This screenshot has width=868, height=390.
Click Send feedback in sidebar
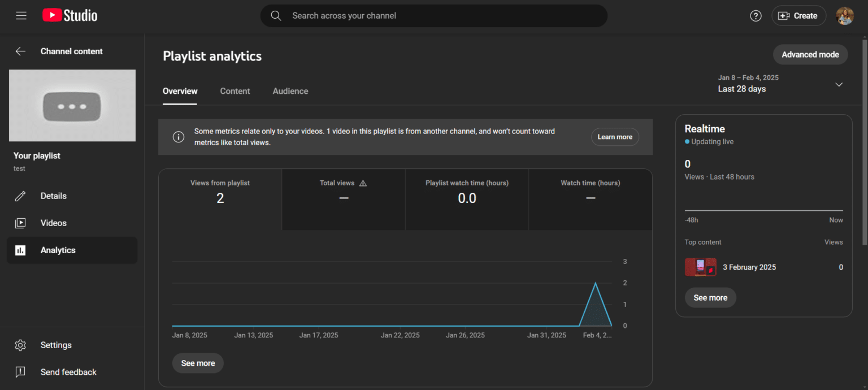tap(68, 372)
